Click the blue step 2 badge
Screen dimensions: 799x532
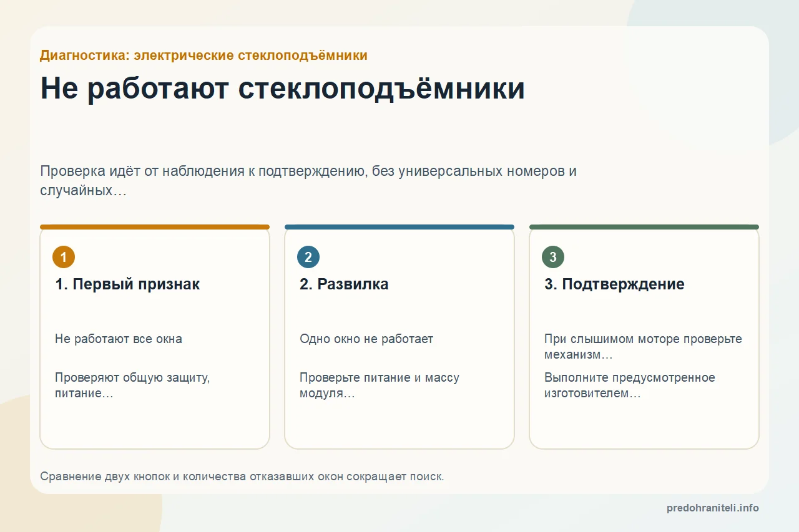point(308,257)
